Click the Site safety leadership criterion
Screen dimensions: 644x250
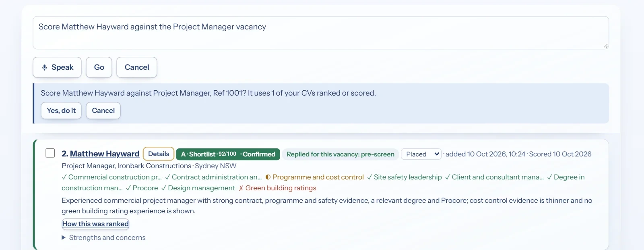tap(404, 177)
